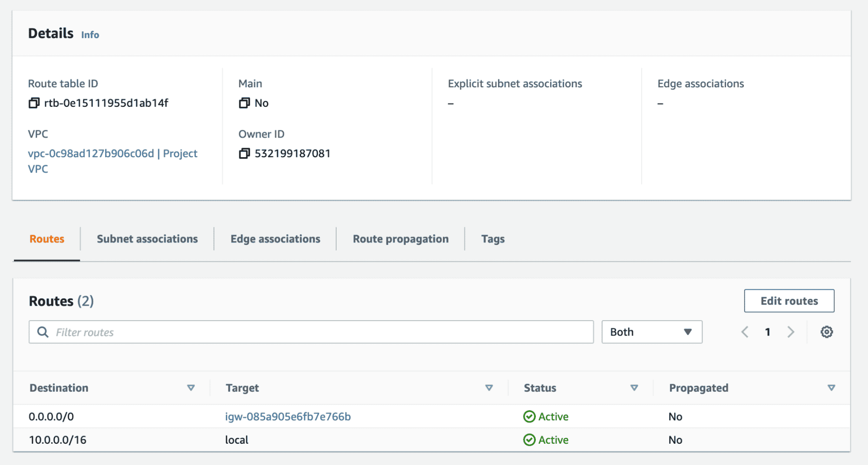Click the Active status icon for igw route
The width and height of the screenshot is (868, 465).
tap(529, 416)
